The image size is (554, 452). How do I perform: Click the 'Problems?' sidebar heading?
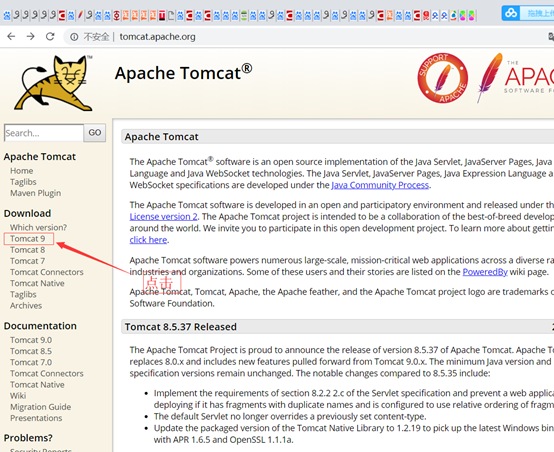28,438
